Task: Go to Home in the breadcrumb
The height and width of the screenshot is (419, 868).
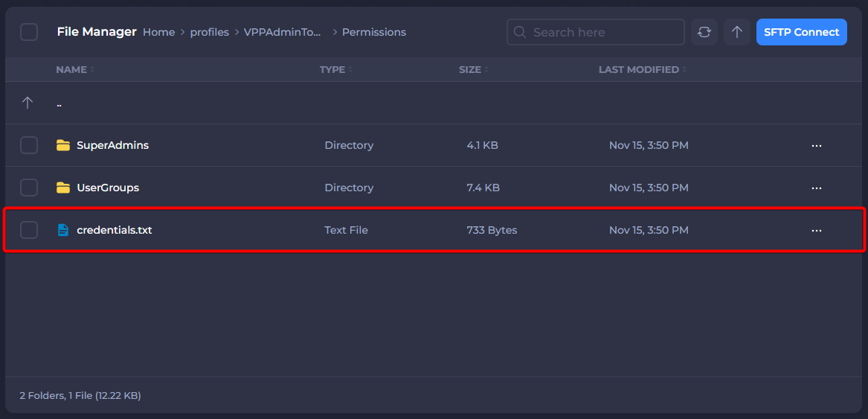Action: click(x=158, y=32)
